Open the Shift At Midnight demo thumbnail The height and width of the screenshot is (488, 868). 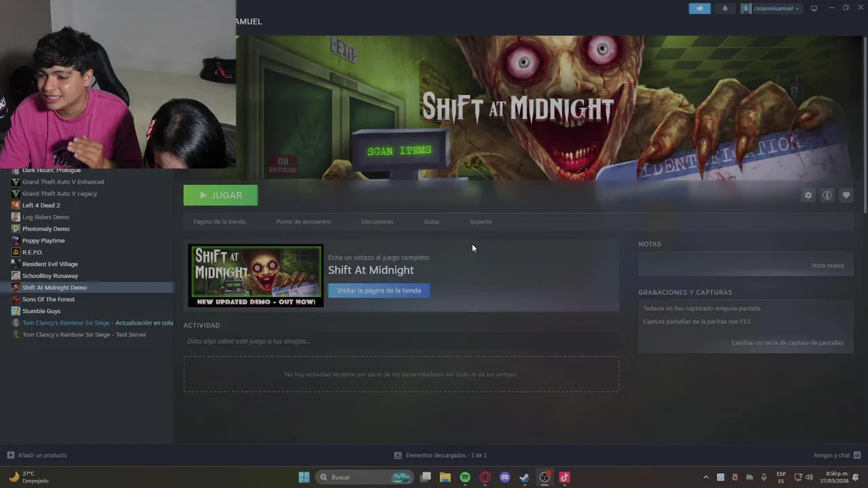pyautogui.click(x=256, y=276)
